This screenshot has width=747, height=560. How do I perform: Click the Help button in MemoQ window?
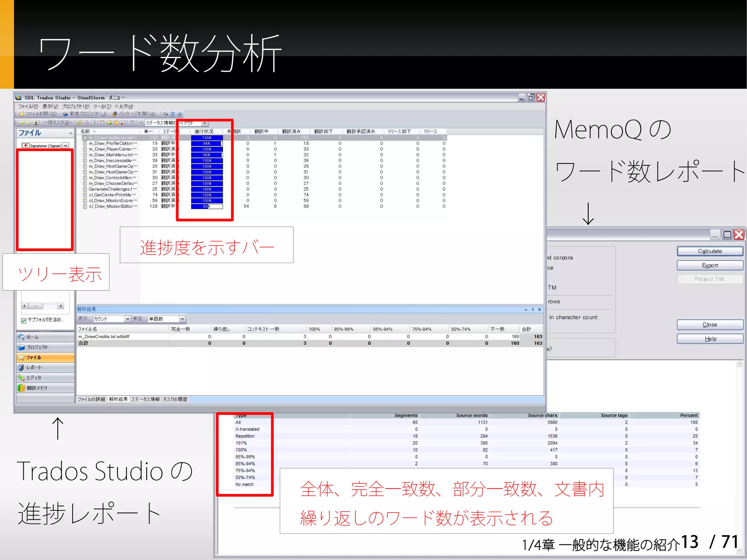tap(710, 339)
